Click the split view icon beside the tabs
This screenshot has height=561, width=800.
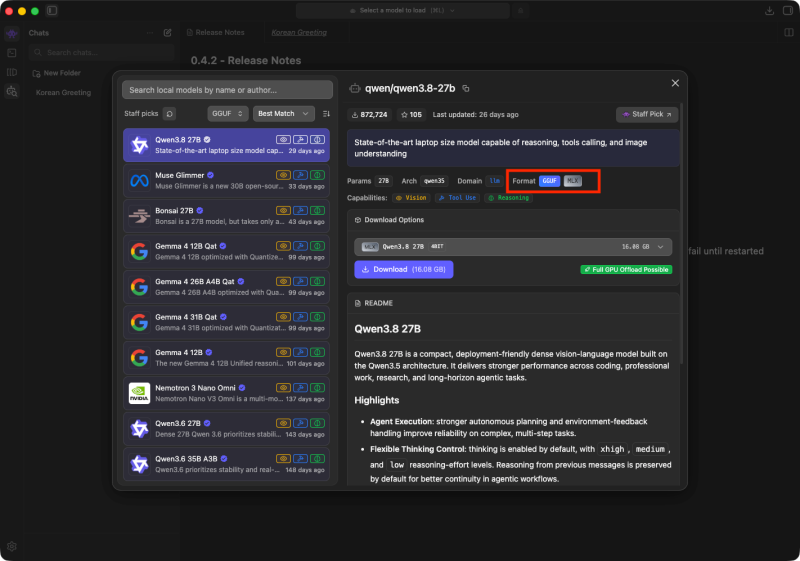pos(789,33)
